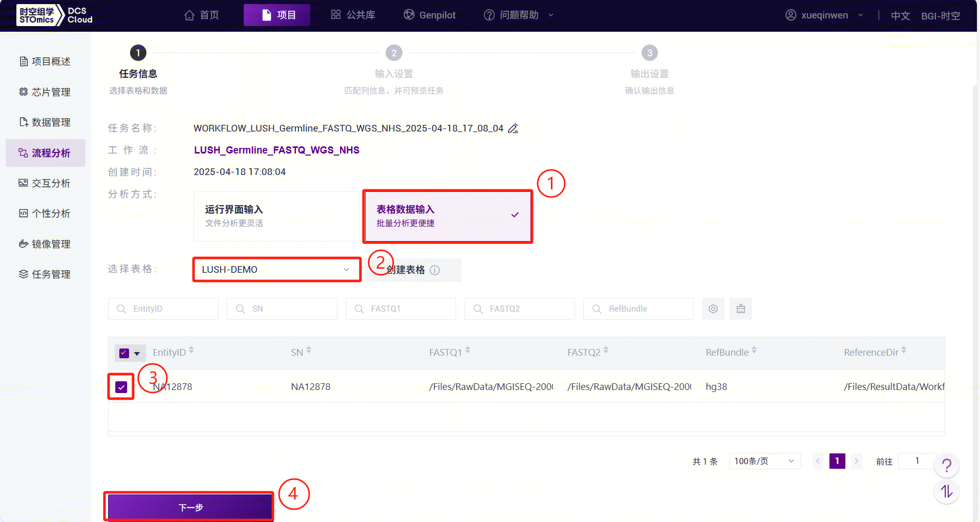Click the STOmics DCS Cloud logo
This screenshot has height=522, width=980.
tap(55, 15)
